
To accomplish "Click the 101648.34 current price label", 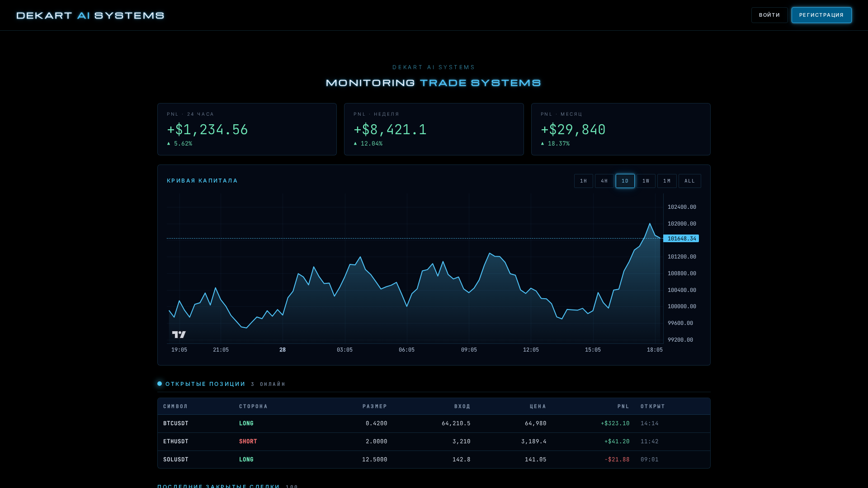I will coord(681,239).
